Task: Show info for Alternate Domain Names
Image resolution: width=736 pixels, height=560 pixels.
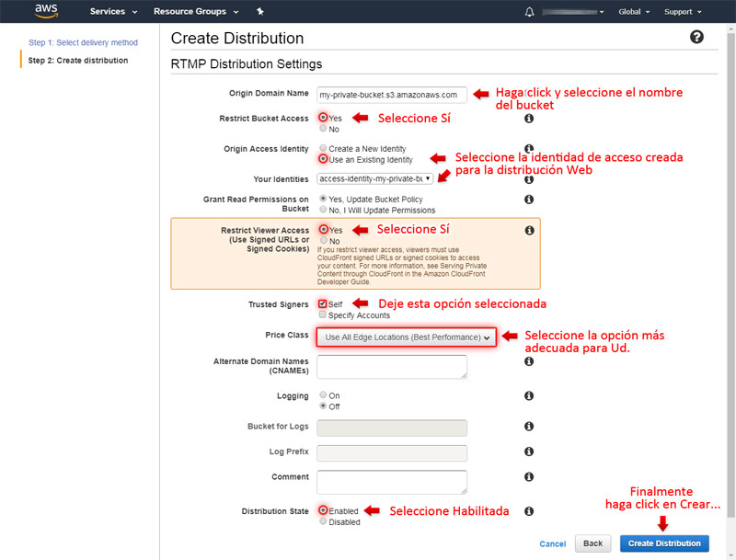Action: click(x=529, y=361)
